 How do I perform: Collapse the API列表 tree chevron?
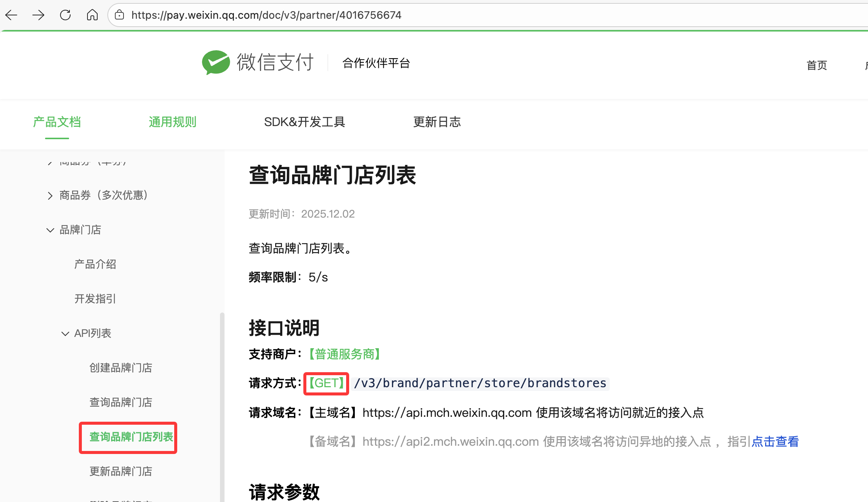(65, 334)
